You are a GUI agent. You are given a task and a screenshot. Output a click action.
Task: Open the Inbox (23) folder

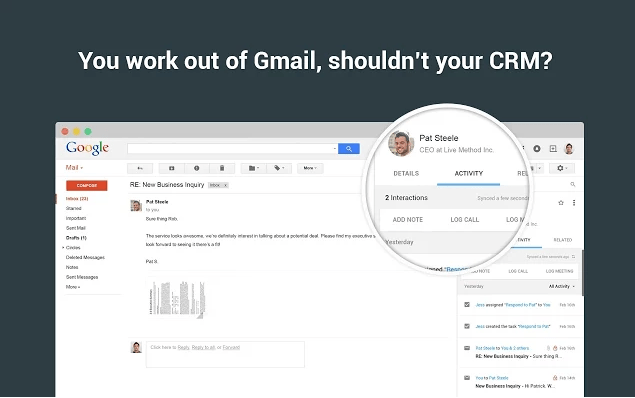pos(77,198)
